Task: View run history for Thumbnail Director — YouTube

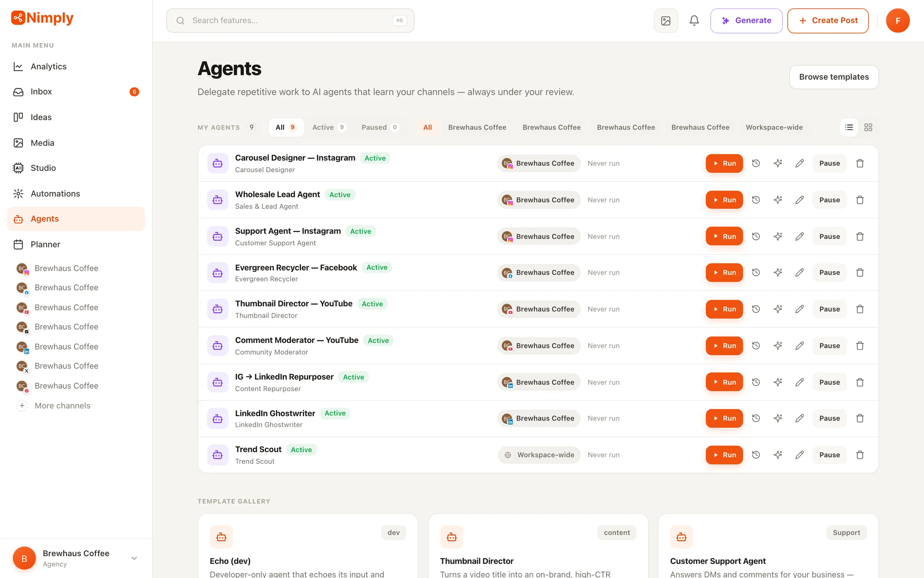Action: click(x=756, y=309)
